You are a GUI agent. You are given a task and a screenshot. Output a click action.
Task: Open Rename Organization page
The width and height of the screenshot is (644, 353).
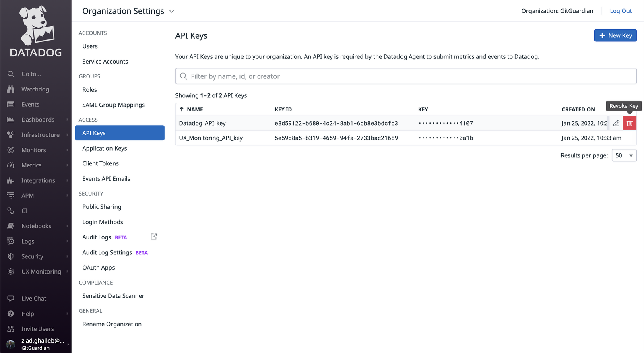pyautogui.click(x=112, y=324)
